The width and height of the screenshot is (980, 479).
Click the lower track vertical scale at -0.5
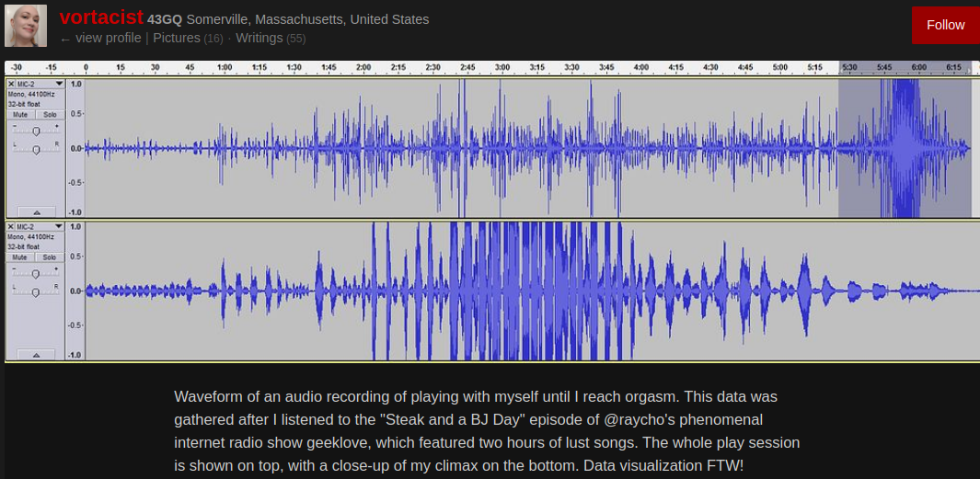pyautogui.click(x=75, y=325)
